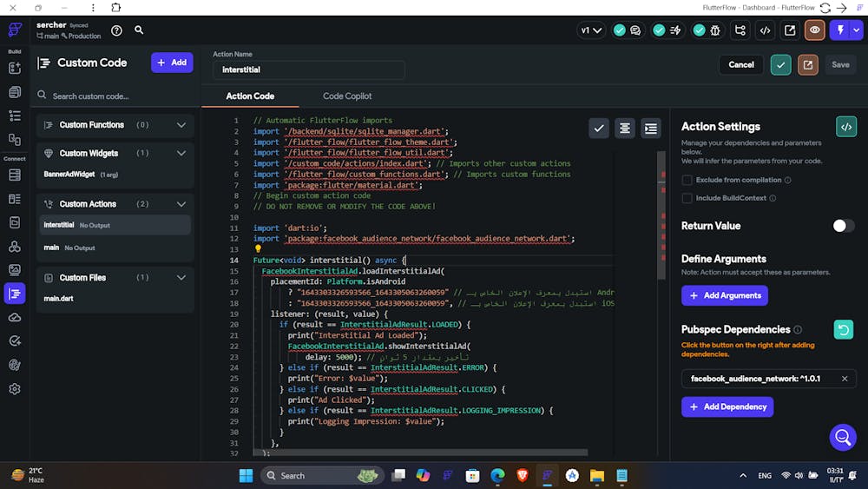This screenshot has width=868, height=489.
Task: Click the lightning bolt run button
Action: tap(839, 30)
